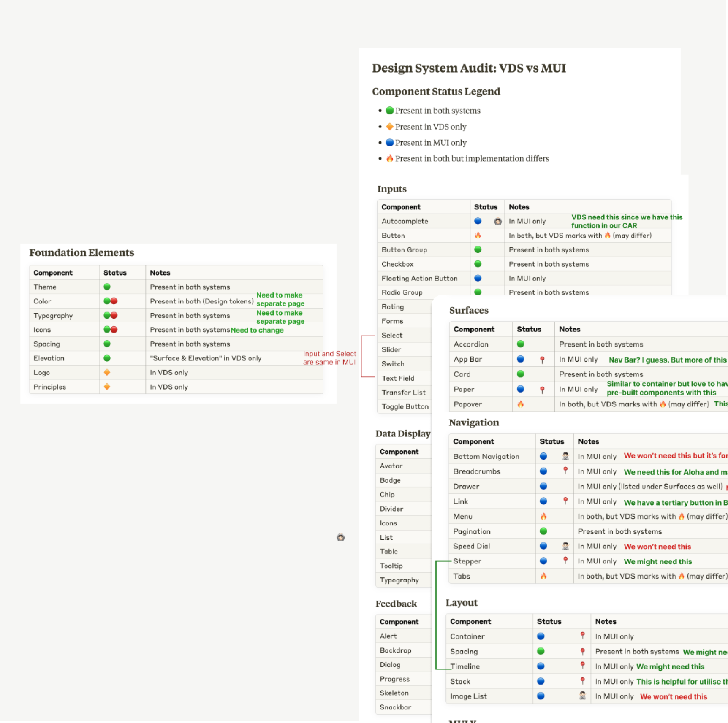Click the avatar emoji in the Image List row
728x723 pixels.
[582, 696]
